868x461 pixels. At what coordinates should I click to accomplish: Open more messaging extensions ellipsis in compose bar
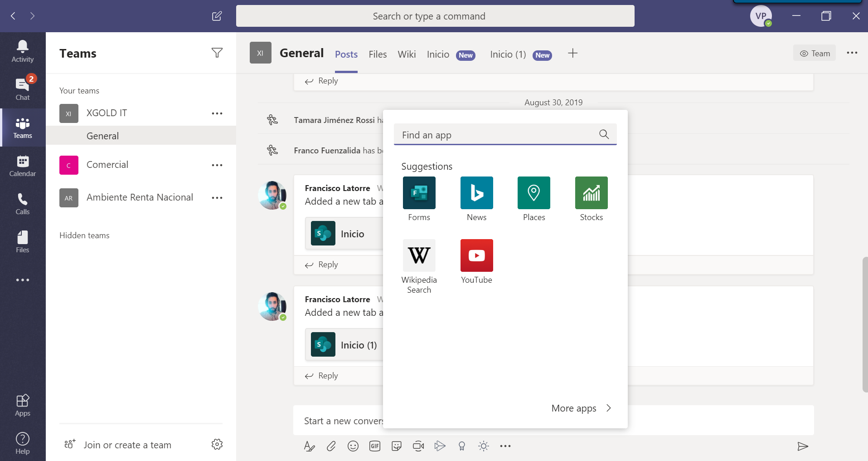(505, 446)
